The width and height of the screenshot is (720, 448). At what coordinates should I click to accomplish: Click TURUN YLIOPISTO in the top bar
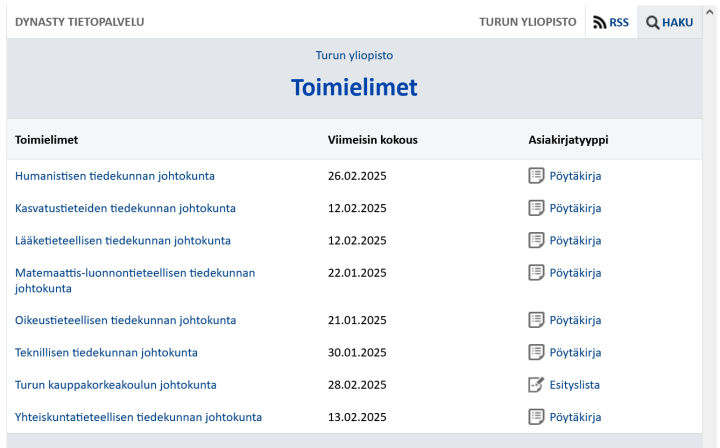(527, 22)
